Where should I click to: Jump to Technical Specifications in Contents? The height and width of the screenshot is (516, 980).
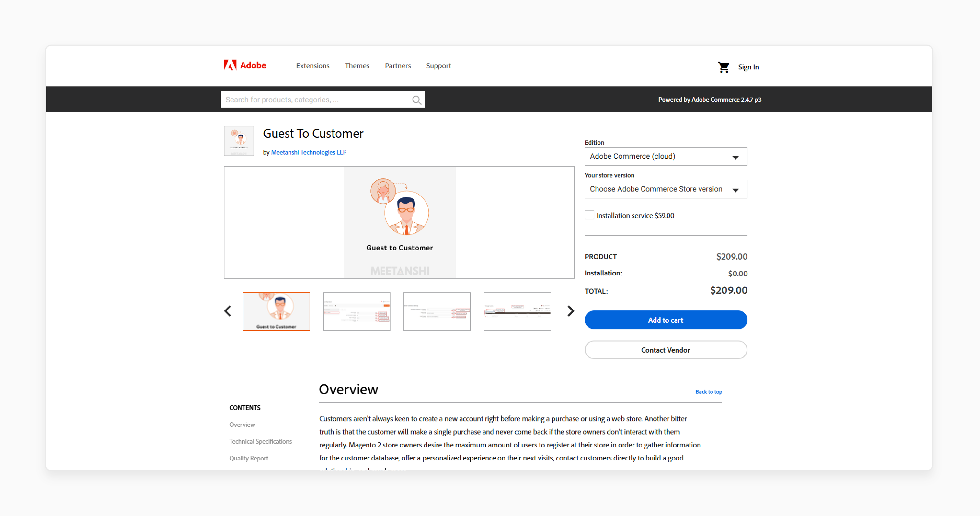tap(260, 441)
